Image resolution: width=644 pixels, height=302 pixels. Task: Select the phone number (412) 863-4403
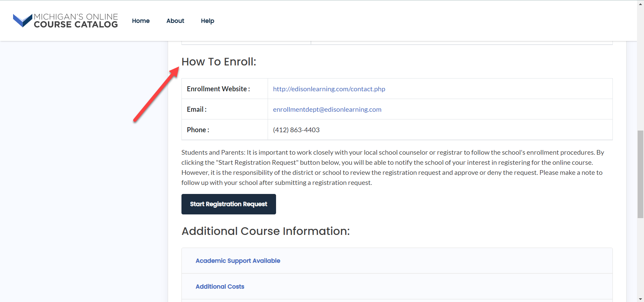tap(296, 130)
